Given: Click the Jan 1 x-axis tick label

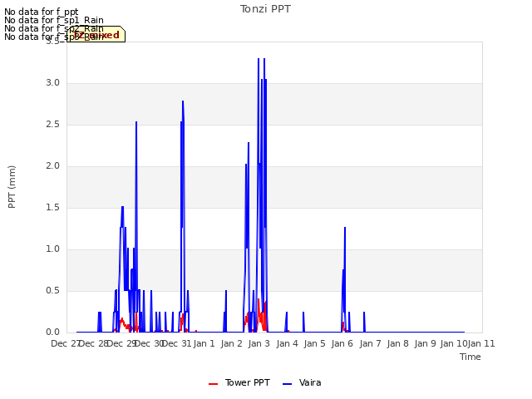Looking at the screenshot, I should 204,343.
